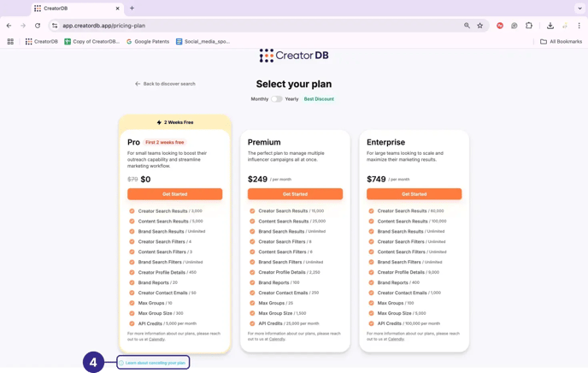Click the zoom magnifier icon in address bar

(467, 26)
